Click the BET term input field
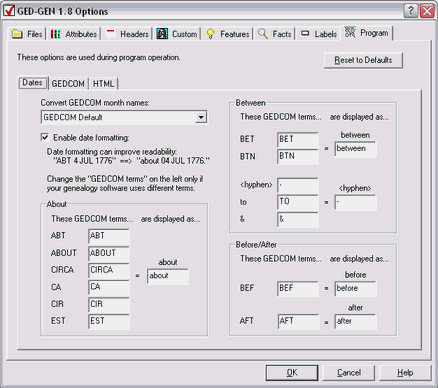Screen dimensions: 438x388 (298, 139)
